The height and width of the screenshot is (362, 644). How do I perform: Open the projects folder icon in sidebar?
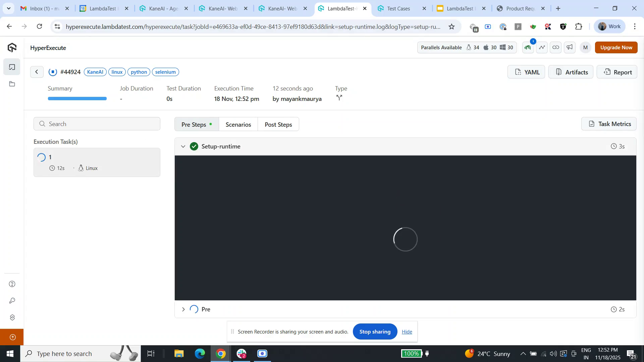coord(12,84)
